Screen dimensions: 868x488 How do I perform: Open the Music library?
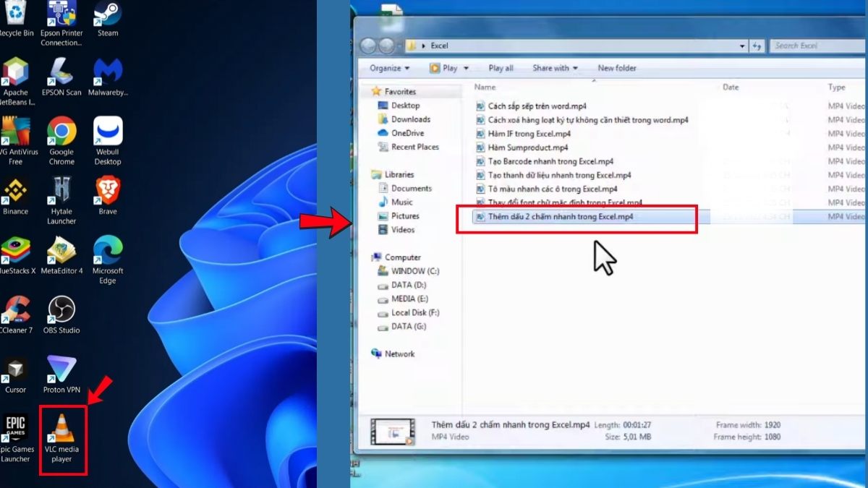(x=396, y=202)
